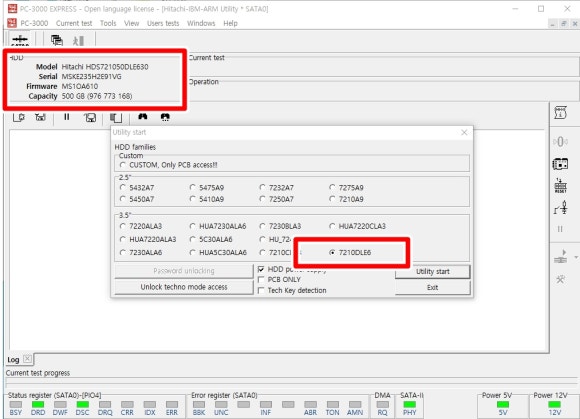580x419 pixels.
Task: Click the pause icon in test toolbar
Action: click(67, 117)
